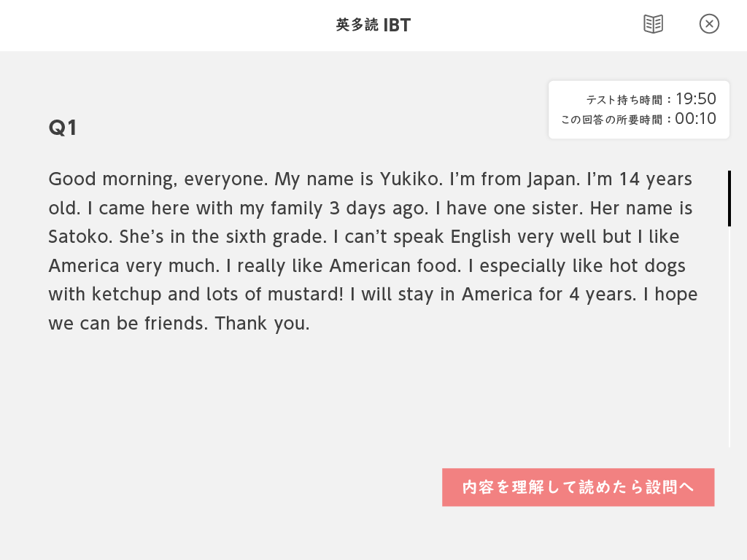This screenshot has width=747, height=560.
Task: Click the この回答の所要時間 timer 00:10
Action: tap(695, 119)
